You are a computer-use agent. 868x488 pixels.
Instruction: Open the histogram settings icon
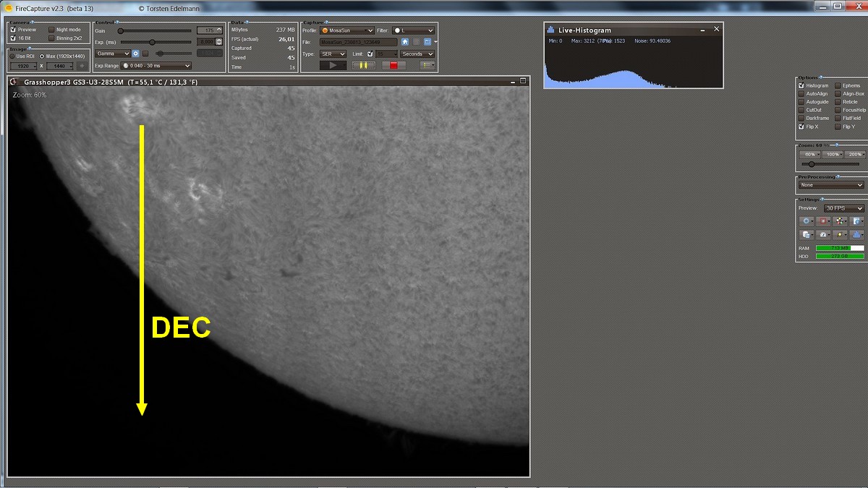[857, 234]
